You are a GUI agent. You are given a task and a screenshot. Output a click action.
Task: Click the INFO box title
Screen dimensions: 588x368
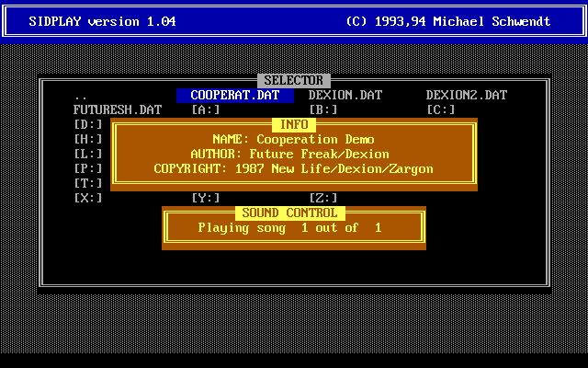coord(294,125)
